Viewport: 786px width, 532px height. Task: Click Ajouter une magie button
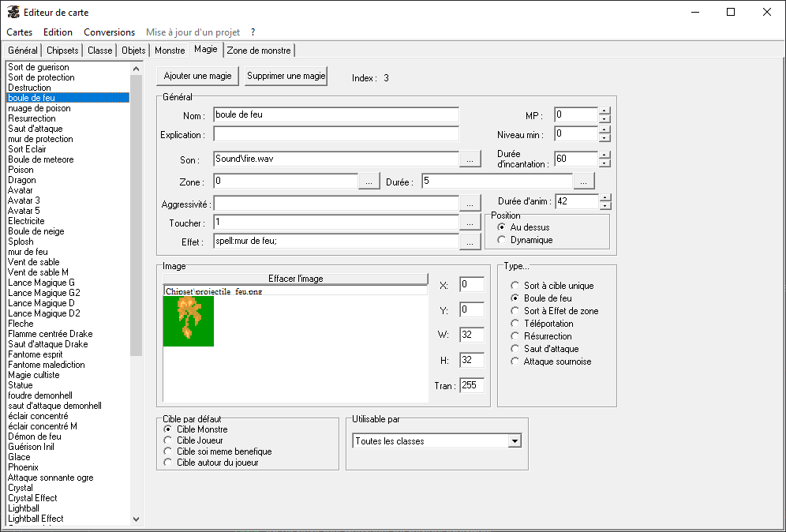pyautogui.click(x=197, y=77)
